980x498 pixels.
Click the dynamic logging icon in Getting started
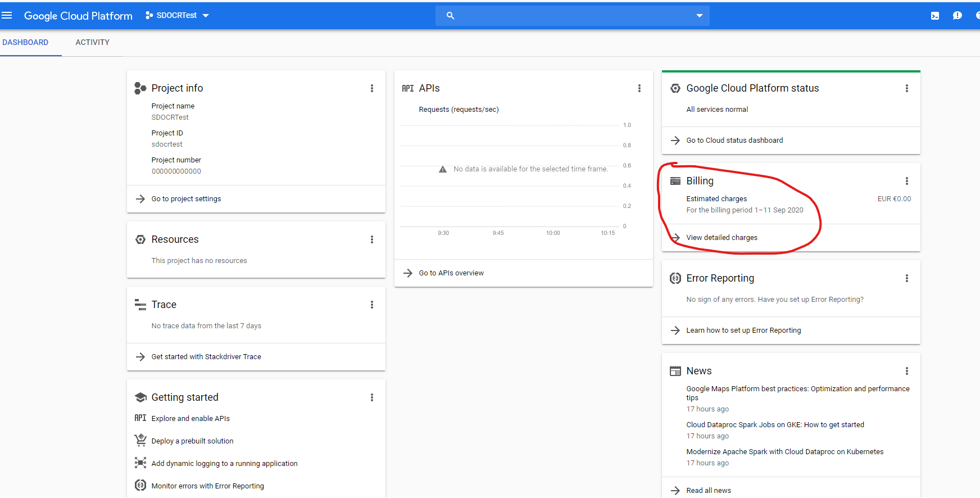(140, 463)
